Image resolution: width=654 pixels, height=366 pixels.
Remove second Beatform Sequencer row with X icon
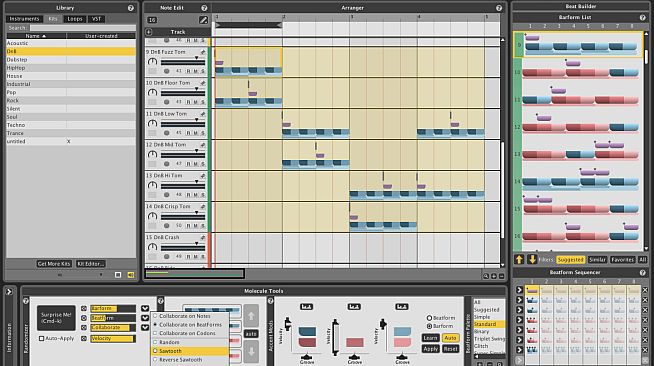[x=645, y=300]
